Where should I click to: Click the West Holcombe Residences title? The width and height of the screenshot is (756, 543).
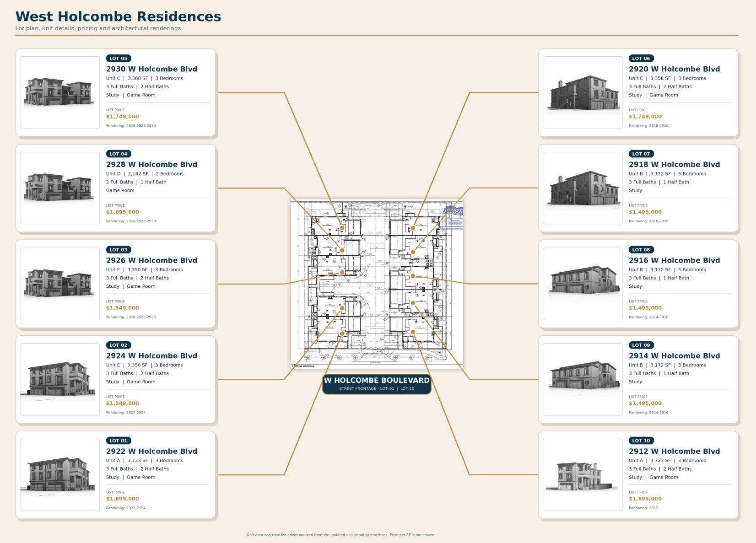pos(118,16)
